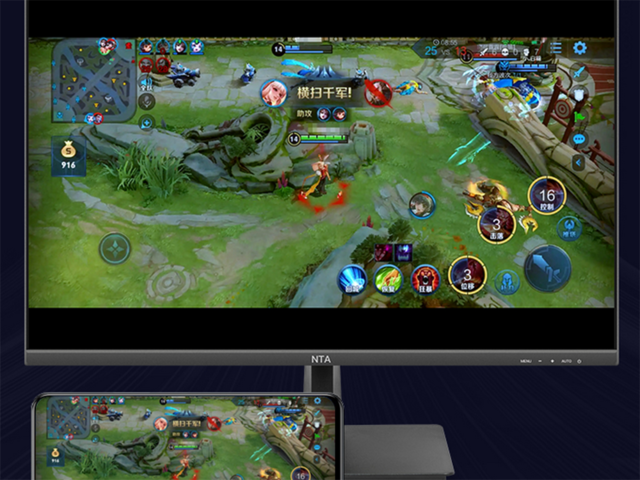Tap the blue sword attack signal
Image resolution: width=640 pixels, height=480 pixels.
[579, 72]
